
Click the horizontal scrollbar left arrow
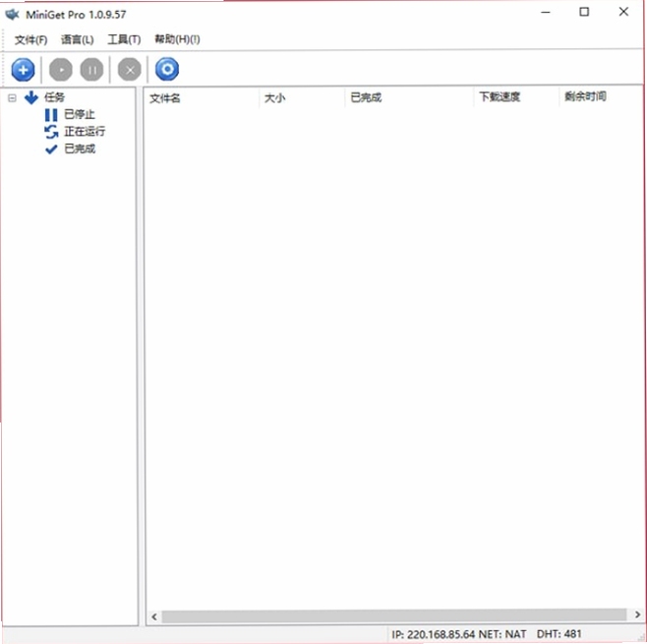click(154, 616)
